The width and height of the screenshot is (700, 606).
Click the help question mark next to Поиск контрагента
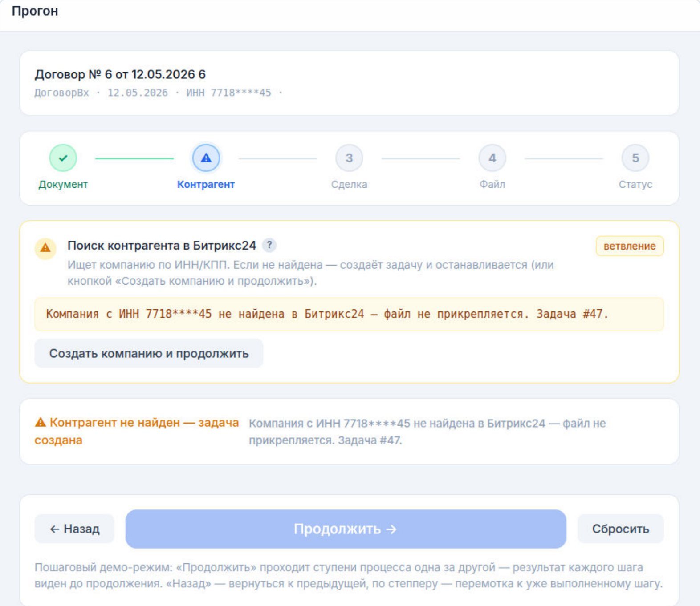pos(269,245)
